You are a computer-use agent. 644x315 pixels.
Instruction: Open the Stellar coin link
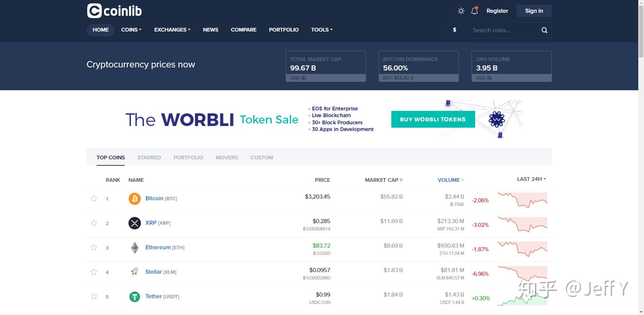tap(154, 272)
